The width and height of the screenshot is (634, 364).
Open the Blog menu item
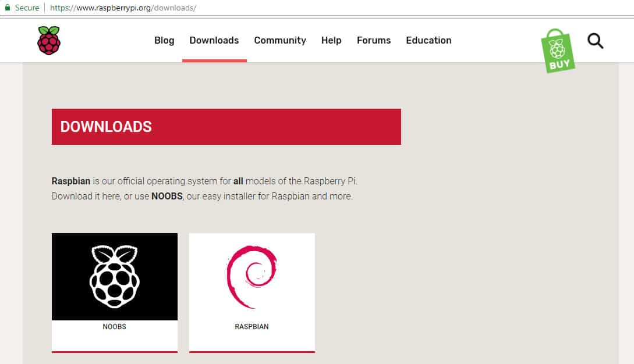tap(164, 40)
